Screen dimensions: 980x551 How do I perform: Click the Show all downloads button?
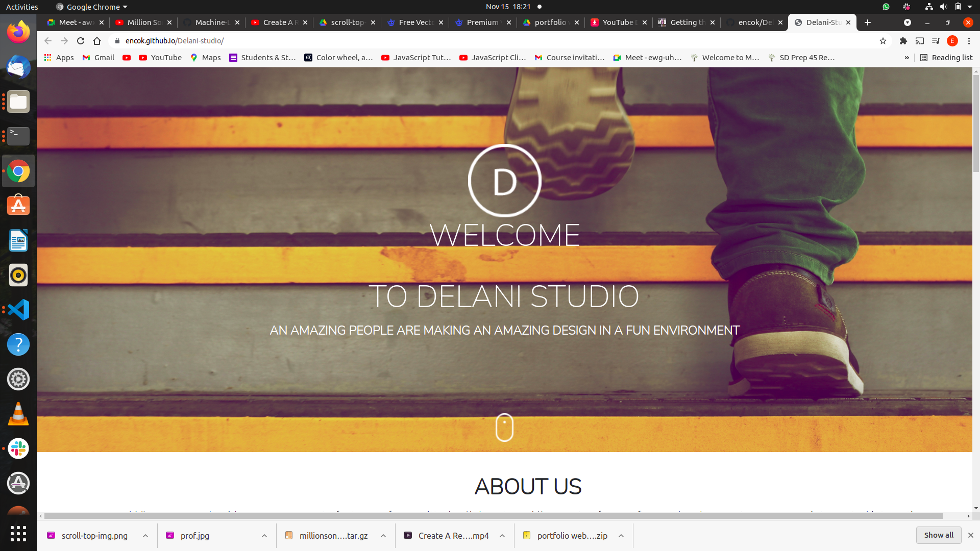click(938, 535)
